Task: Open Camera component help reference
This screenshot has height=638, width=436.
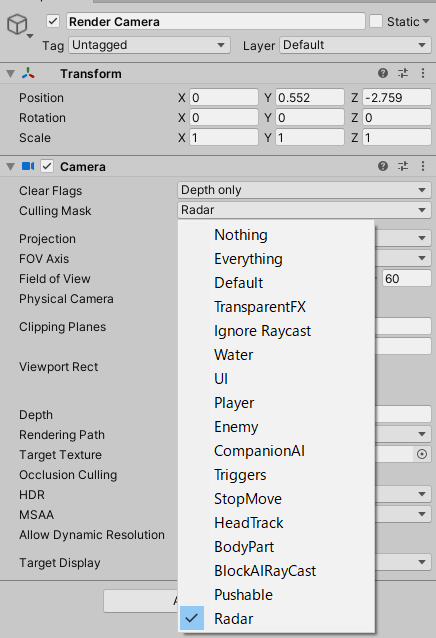Action: pyautogui.click(x=383, y=166)
